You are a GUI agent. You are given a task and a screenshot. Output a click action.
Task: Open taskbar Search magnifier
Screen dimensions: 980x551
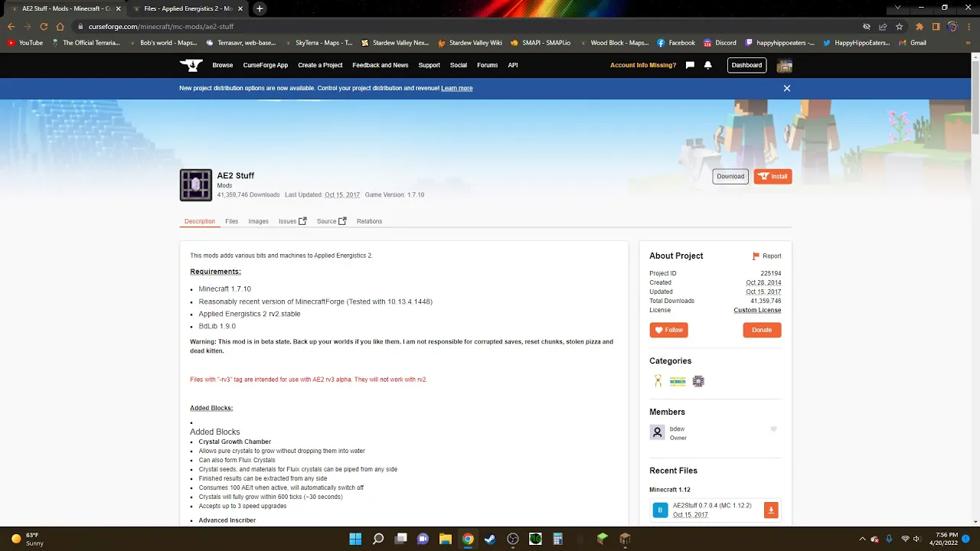pos(378,539)
